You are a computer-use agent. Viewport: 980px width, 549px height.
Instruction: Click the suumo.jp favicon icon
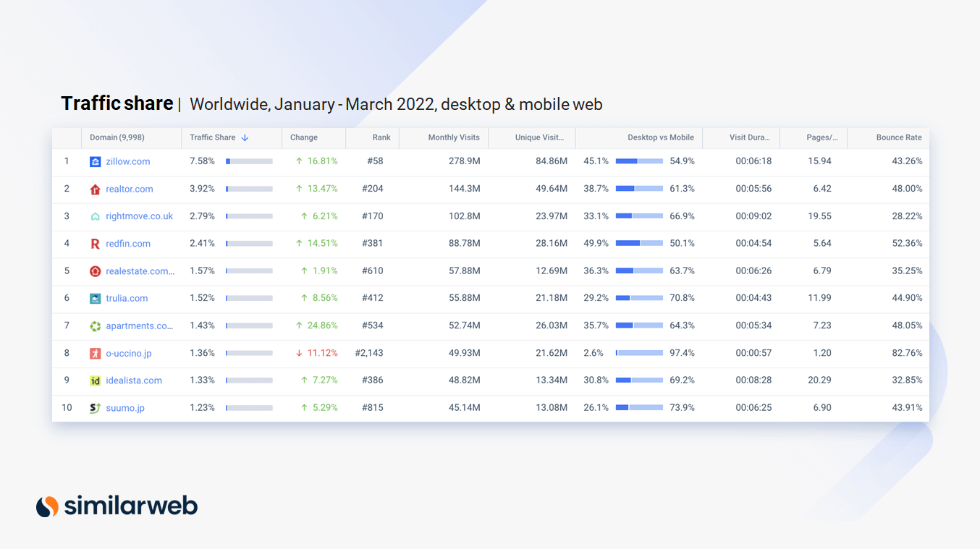[x=95, y=408]
